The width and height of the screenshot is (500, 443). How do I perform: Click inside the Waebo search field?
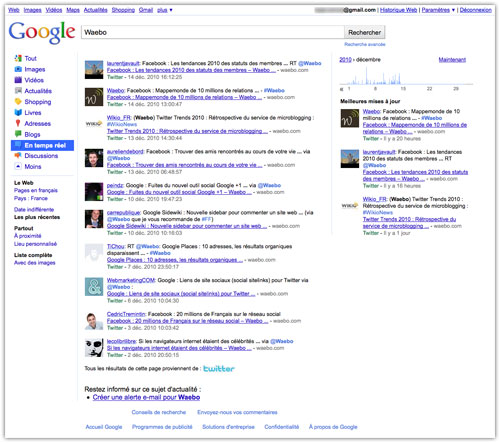pyautogui.click(x=213, y=32)
